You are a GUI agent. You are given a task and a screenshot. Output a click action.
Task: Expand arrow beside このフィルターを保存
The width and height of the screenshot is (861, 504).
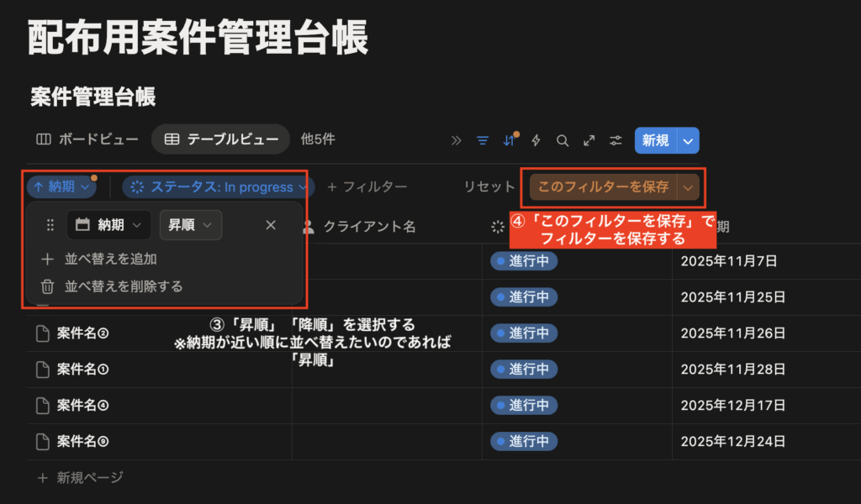[x=688, y=187]
